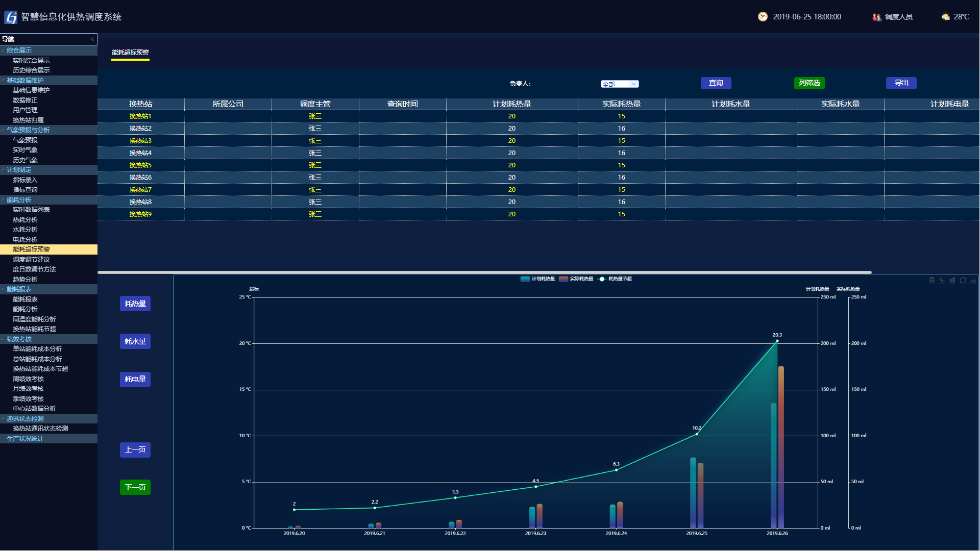Screen dimensions: 980x551
Task: Toggle 耗热量节超 legend line series
Action: (615, 279)
